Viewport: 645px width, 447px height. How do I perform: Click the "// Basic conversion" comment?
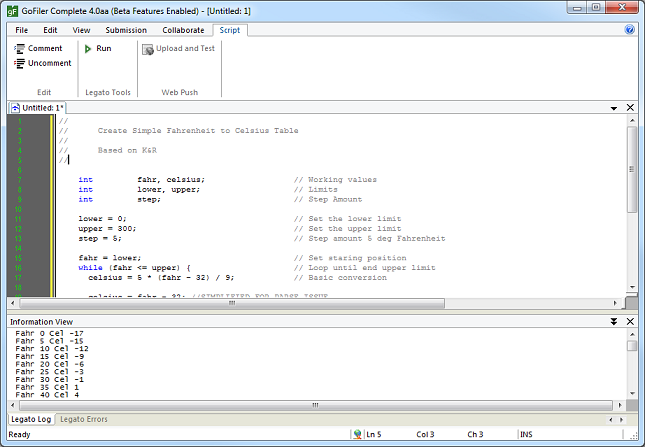(340, 278)
